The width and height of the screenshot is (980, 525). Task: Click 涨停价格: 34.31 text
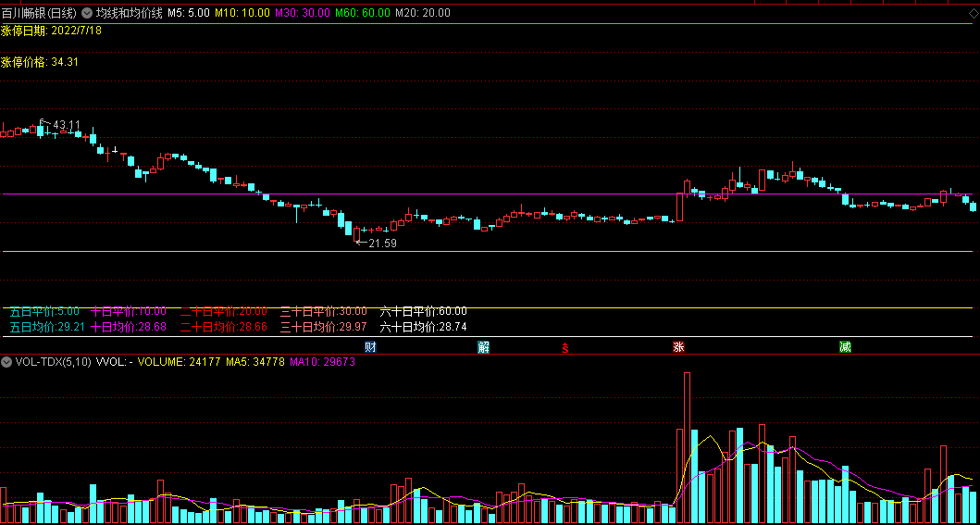point(40,62)
